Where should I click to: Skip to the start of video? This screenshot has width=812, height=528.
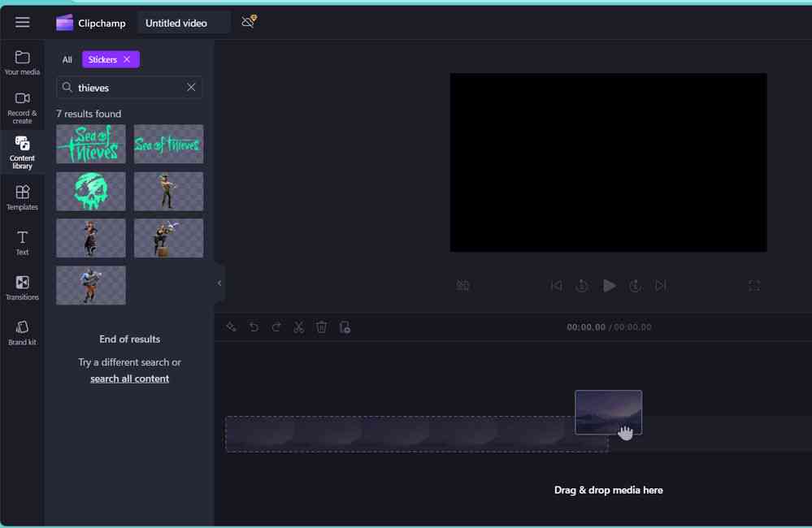point(556,285)
